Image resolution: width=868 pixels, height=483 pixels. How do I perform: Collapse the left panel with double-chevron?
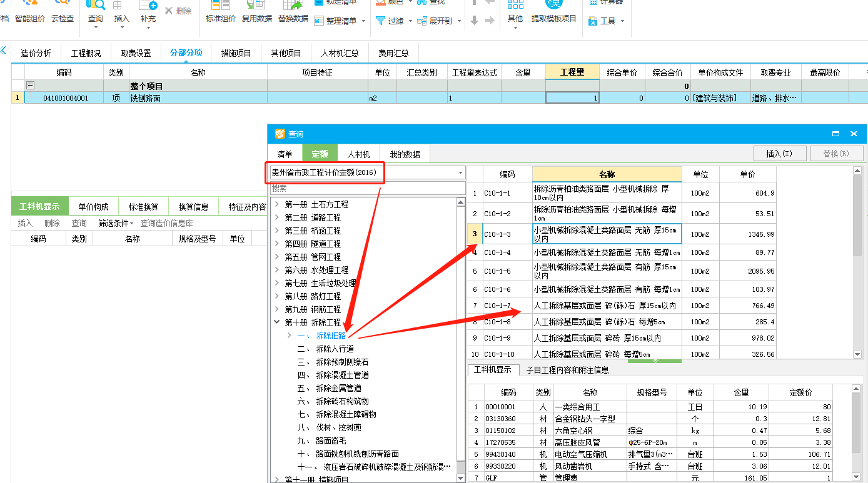[4, 50]
